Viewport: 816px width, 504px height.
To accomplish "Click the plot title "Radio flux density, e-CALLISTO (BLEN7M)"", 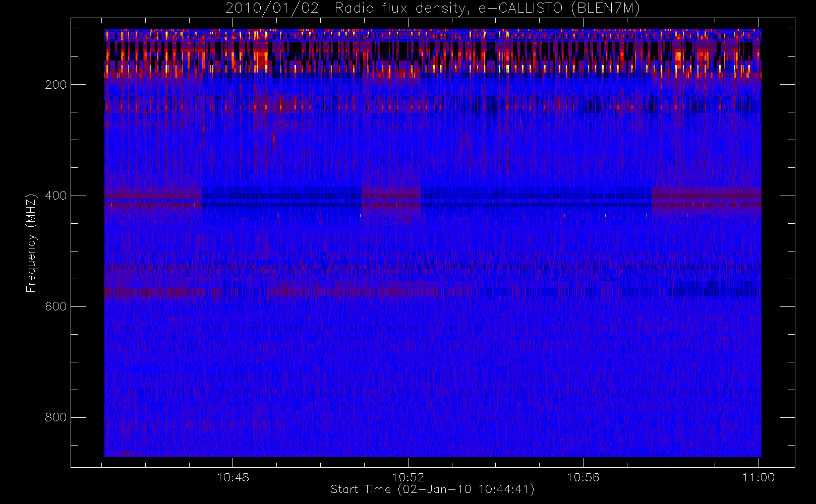I will [487, 9].
